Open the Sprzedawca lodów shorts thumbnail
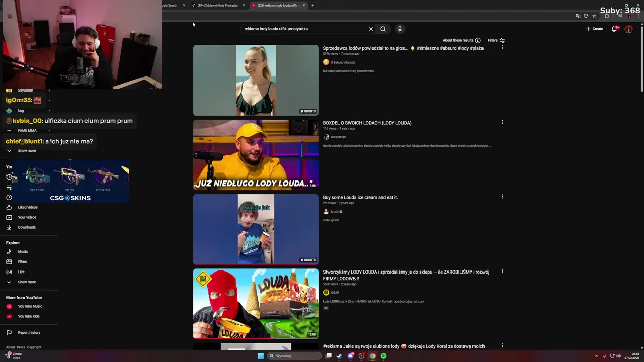644x362 pixels. 256,80
